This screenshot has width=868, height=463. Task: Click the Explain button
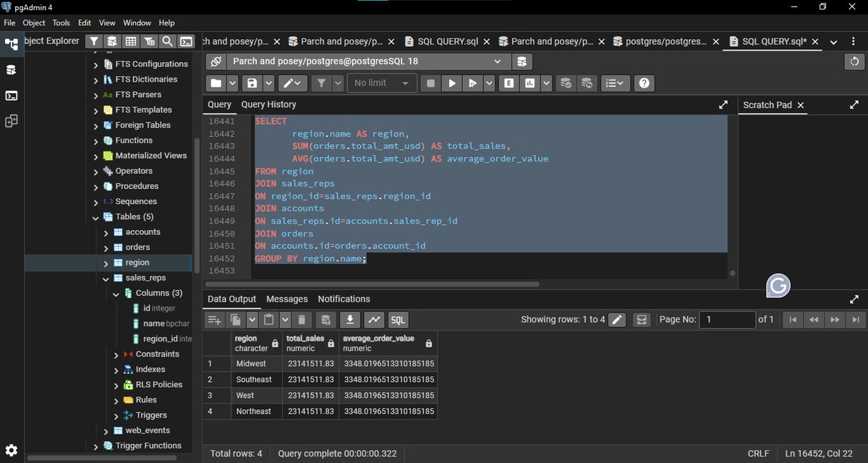[x=510, y=83]
